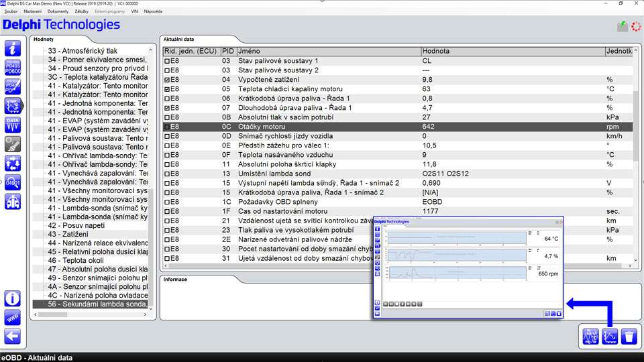Click the up arrow of the data table scrollbar

click(x=636, y=50)
